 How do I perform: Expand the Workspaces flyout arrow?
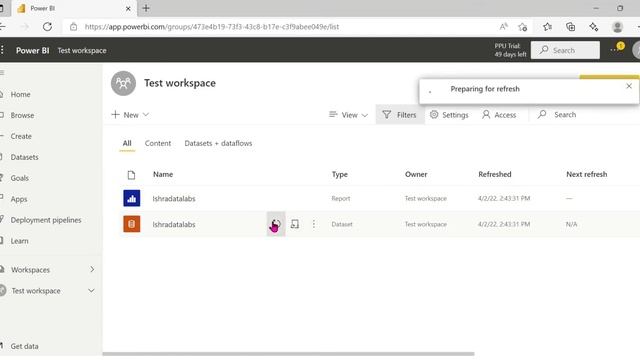pos(92,269)
